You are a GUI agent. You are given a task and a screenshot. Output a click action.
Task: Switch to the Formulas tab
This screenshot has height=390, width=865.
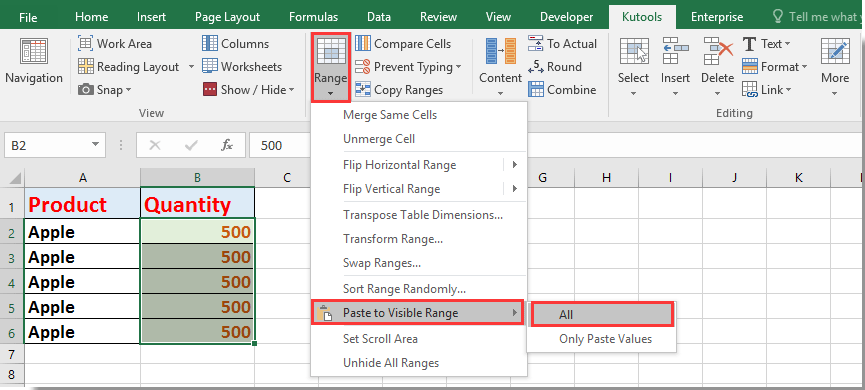[313, 17]
